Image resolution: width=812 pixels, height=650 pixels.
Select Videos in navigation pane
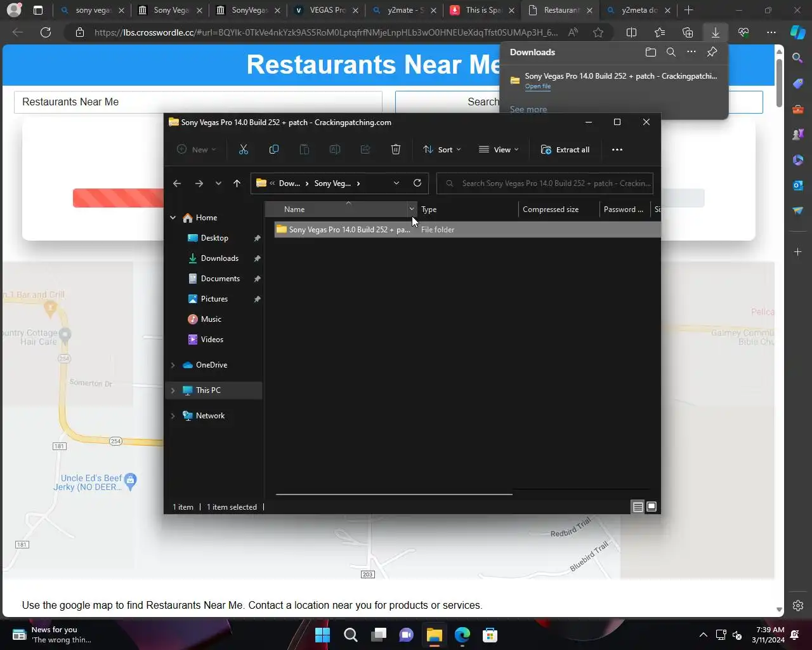212,340
